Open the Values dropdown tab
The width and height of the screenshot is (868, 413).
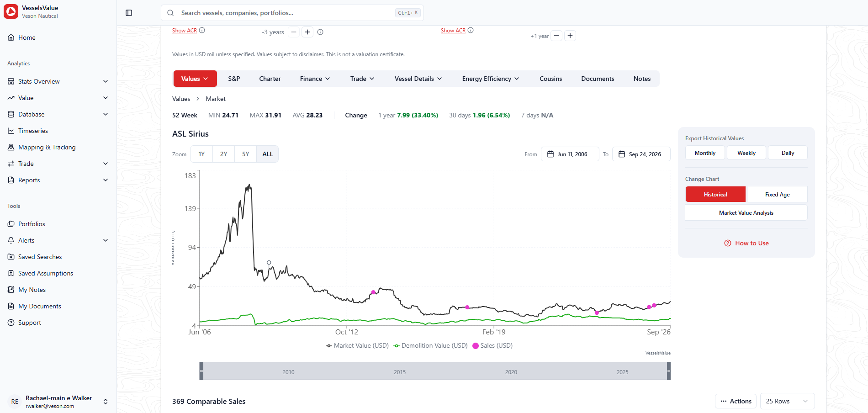[195, 79]
